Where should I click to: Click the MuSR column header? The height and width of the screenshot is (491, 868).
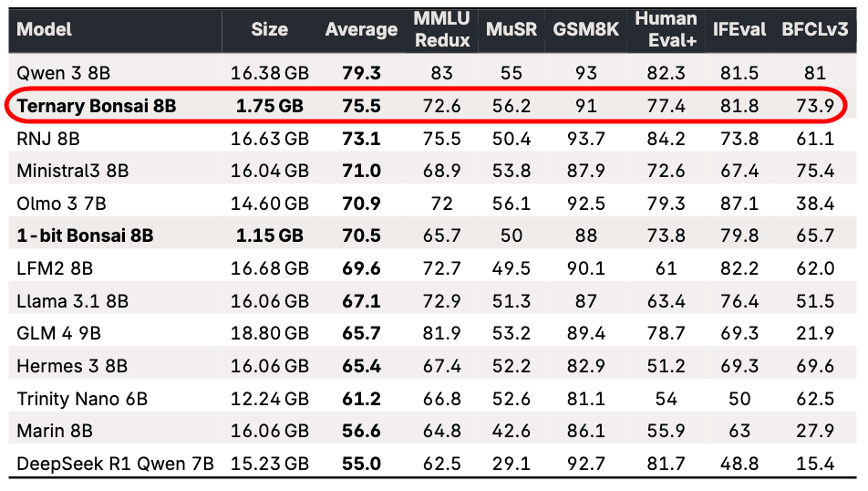click(511, 29)
